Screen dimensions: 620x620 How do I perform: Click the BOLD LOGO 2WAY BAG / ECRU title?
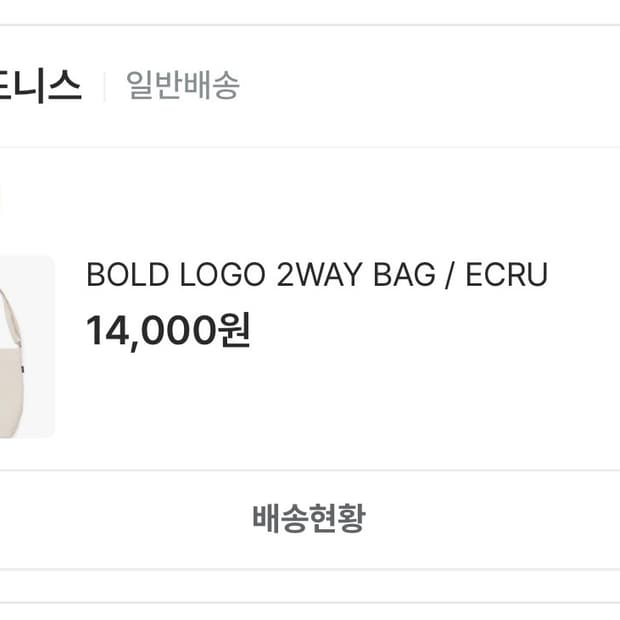317,275
